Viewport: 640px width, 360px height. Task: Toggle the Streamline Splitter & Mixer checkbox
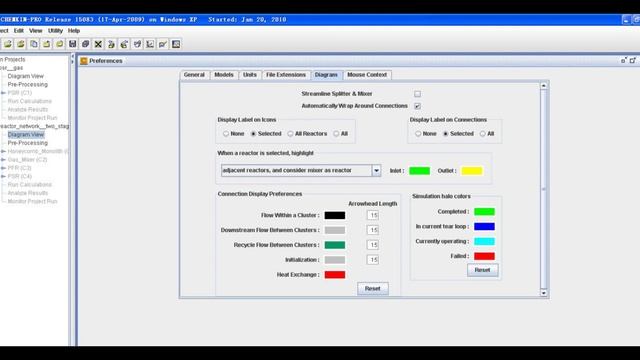click(x=417, y=94)
